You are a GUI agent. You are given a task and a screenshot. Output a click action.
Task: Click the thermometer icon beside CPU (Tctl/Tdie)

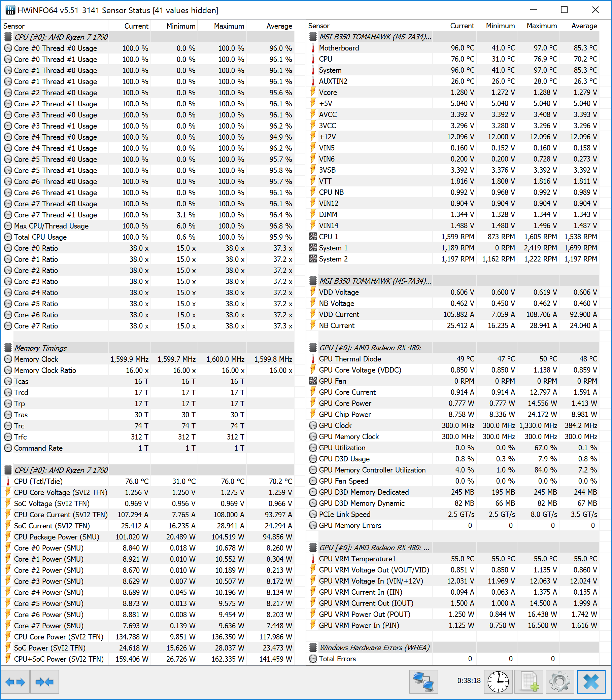[x=8, y=482]
